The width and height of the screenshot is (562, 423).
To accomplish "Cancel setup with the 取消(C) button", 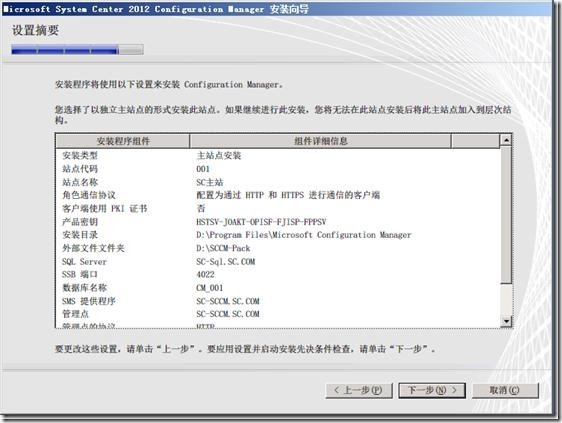I will (505, 390).
